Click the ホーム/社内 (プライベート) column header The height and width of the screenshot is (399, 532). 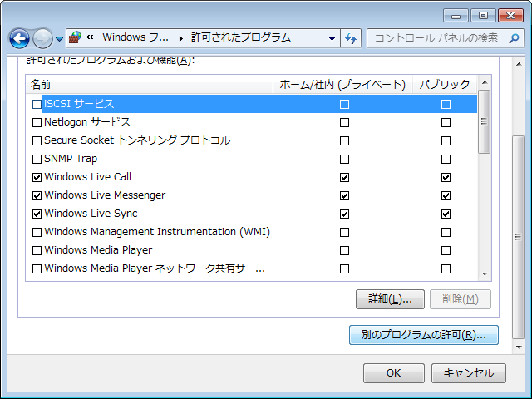click(x=342, y=84)
